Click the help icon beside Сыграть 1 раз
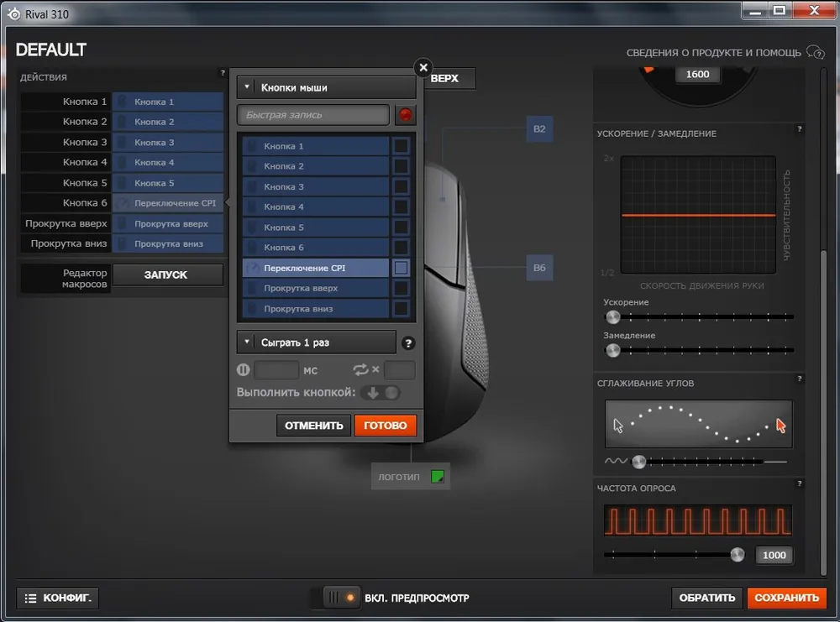 point(408,342)
